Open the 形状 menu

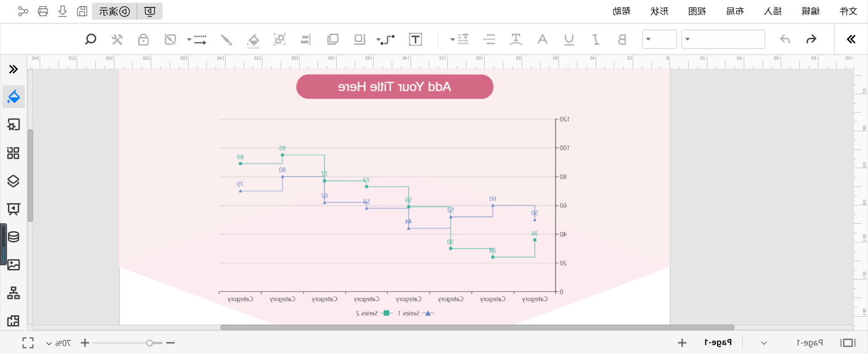click(x=659, y=11)
